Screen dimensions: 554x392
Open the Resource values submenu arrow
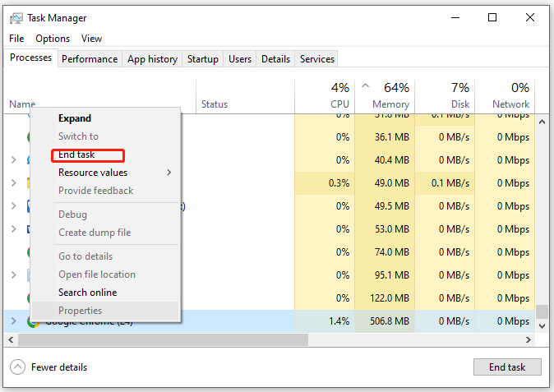point(169,173)
